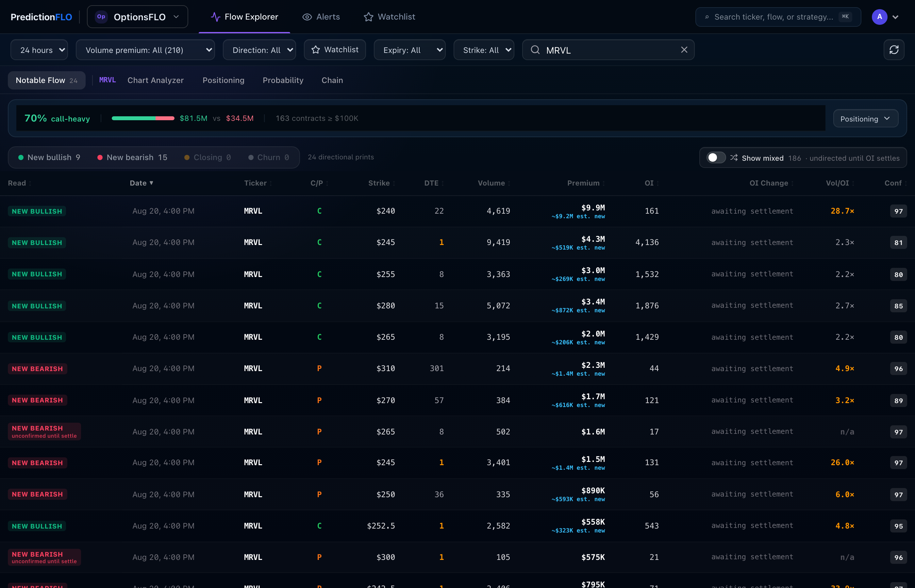This screenshot has height=588, width=915.
Task: Open the 24 hours timeframe dropdown
Action: click(39, 50)
